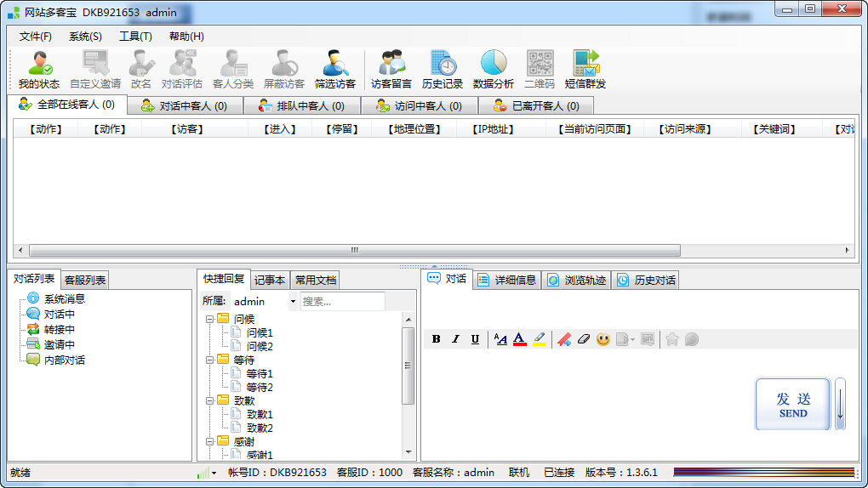Collapse the 致歉 folder node
The width and height of the screenshot is (868, 488).
coord(210,400)
